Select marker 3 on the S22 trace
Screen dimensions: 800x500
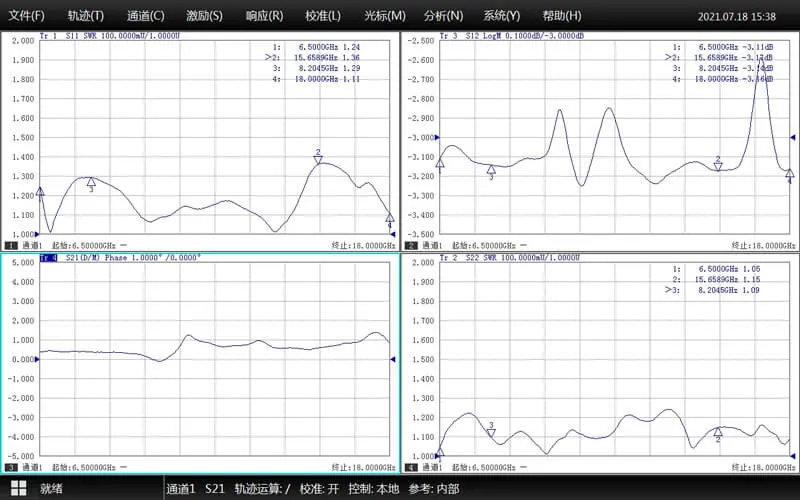tap(491, 433)
